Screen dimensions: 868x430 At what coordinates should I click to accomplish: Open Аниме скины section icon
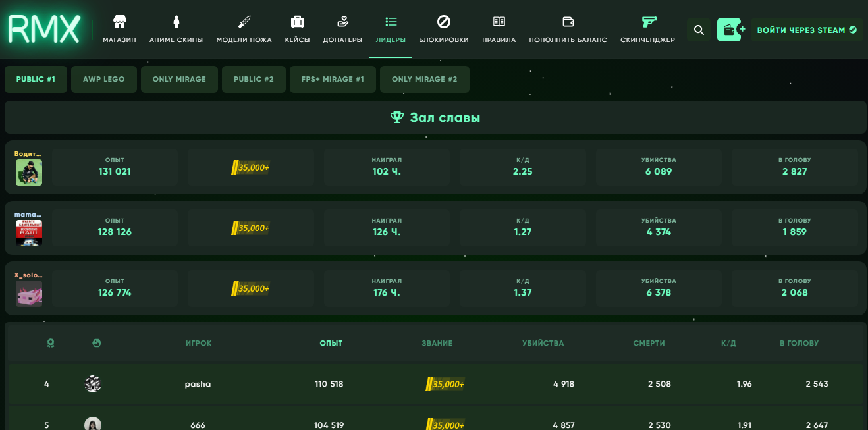point(176,22)
